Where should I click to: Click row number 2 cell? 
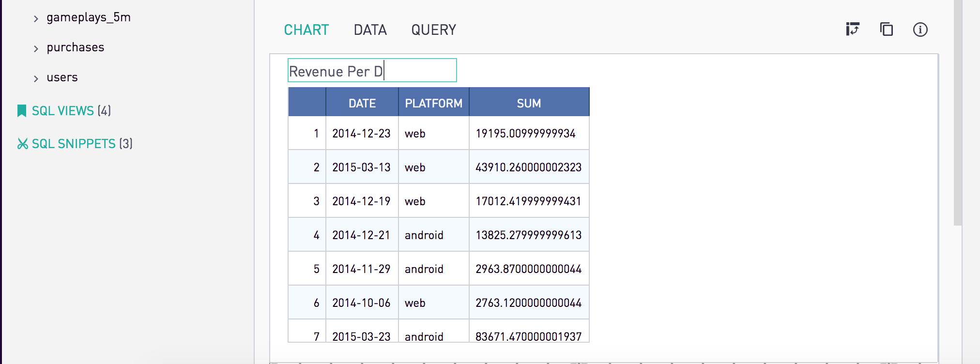tap(307, 167)
